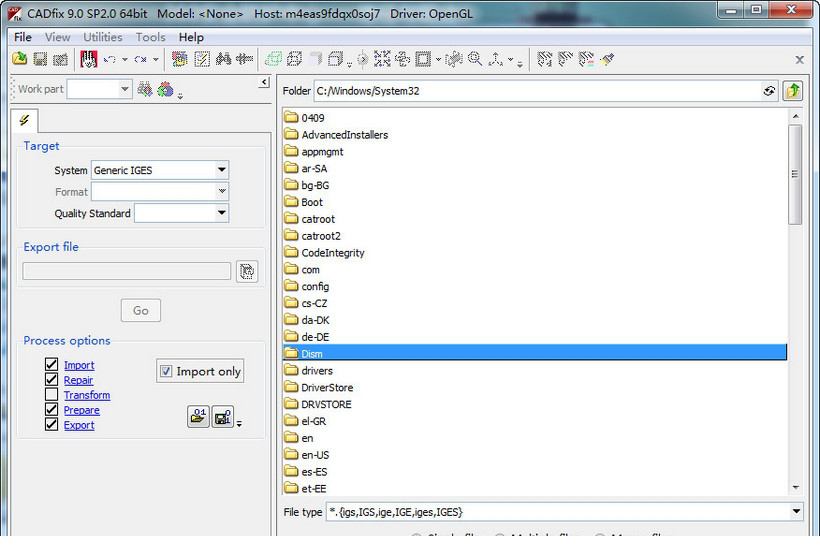
Task: Expand the redo history dropdown arrow
Action: (155, 60)
